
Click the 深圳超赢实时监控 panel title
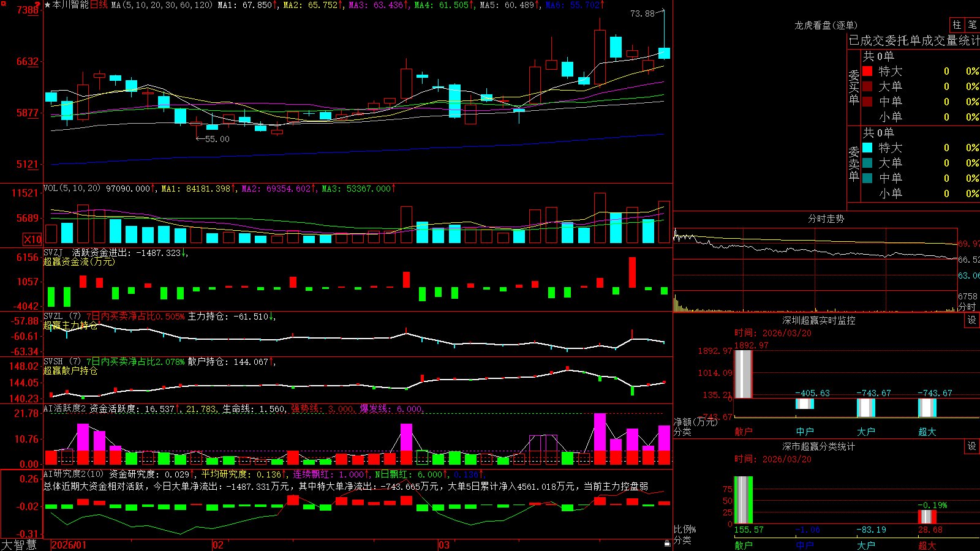click(x=818, y=320)
